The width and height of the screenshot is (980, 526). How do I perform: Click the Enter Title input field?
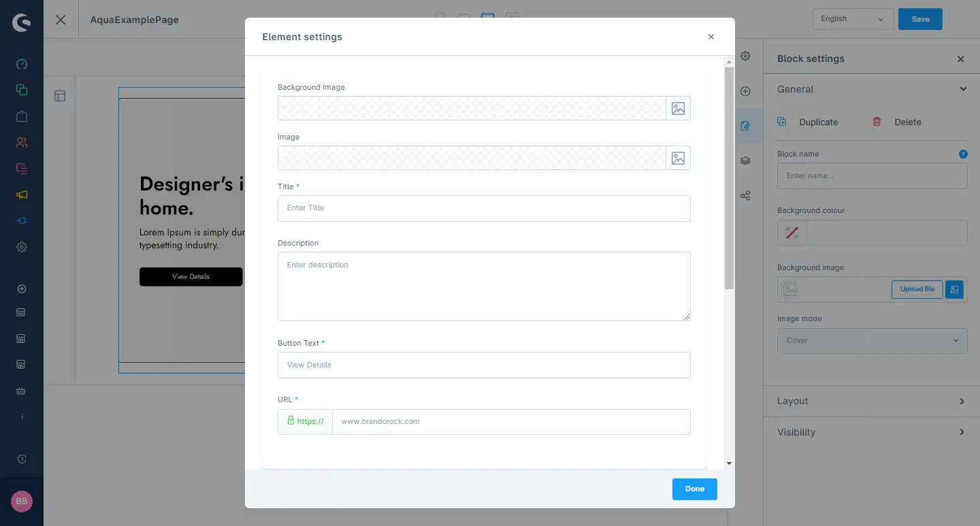coord(484,208)
